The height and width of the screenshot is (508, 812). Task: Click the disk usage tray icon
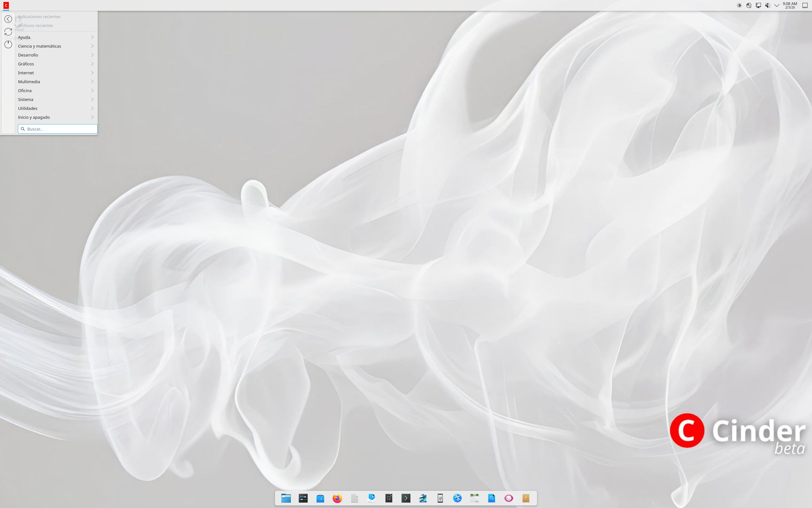(x=749, y=5)
